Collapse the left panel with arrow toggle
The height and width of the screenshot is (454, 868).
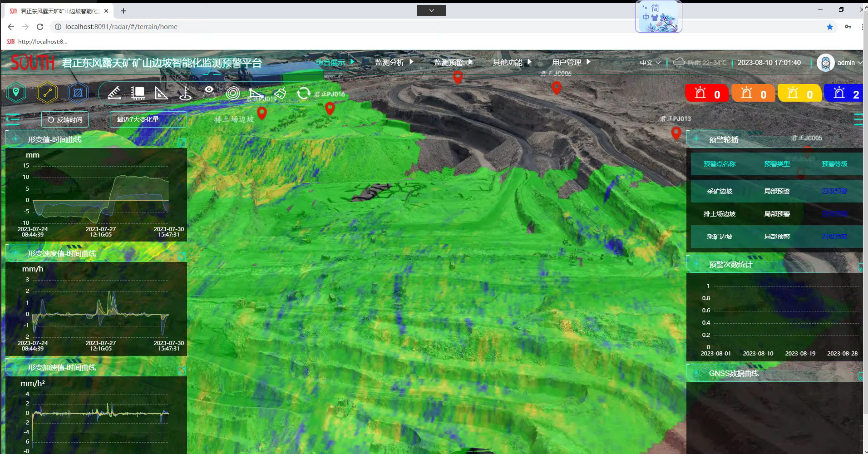click(12, 120)
